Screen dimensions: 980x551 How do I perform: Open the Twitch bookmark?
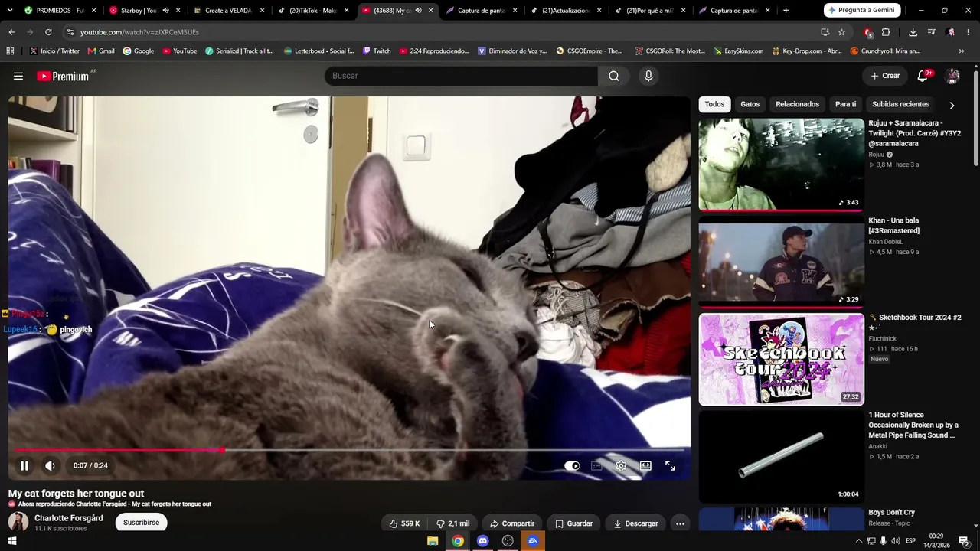376,51
